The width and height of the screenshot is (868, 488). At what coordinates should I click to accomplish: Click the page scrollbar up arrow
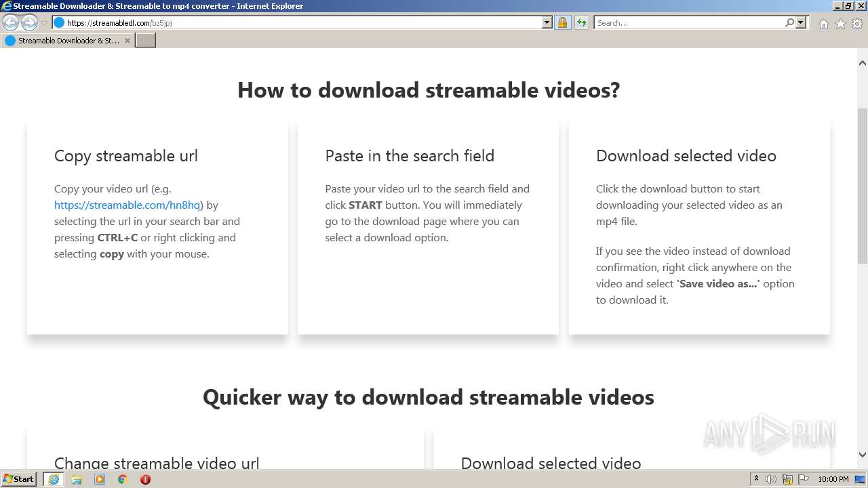[863, 63]
